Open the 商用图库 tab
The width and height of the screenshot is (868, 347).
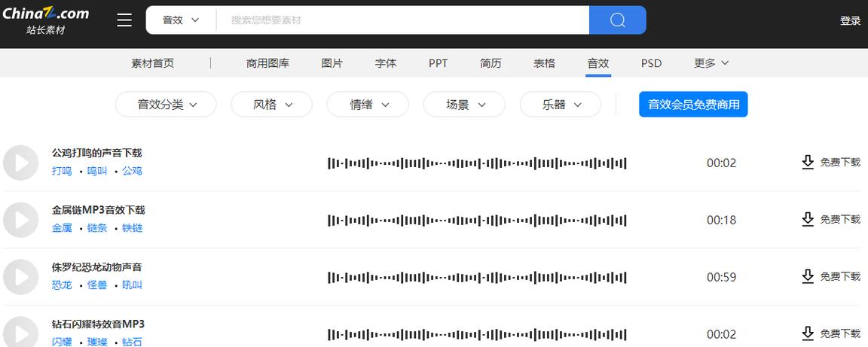[268, 63]
